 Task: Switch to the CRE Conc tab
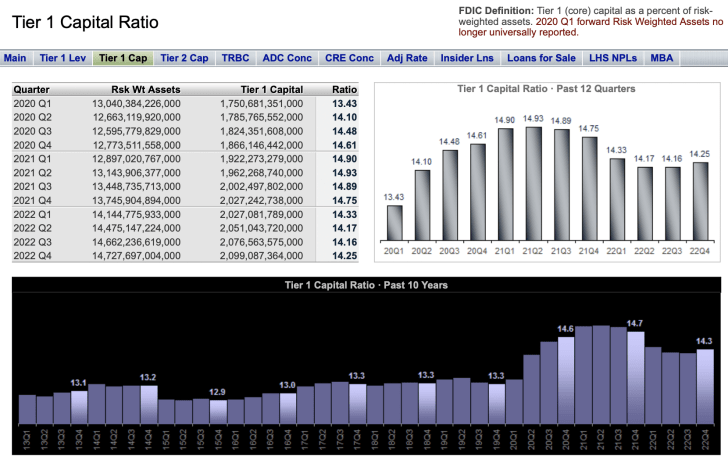pos(350,58)
